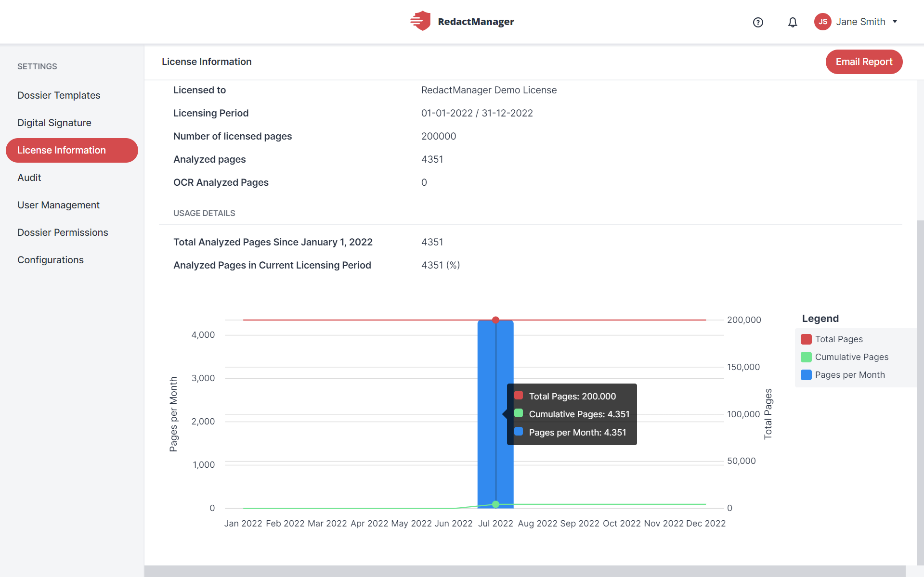Image resolution: width=924 pixels, height=577 pixels.
Task: Click the 'Legend' heading
Action: pos(820,319)
